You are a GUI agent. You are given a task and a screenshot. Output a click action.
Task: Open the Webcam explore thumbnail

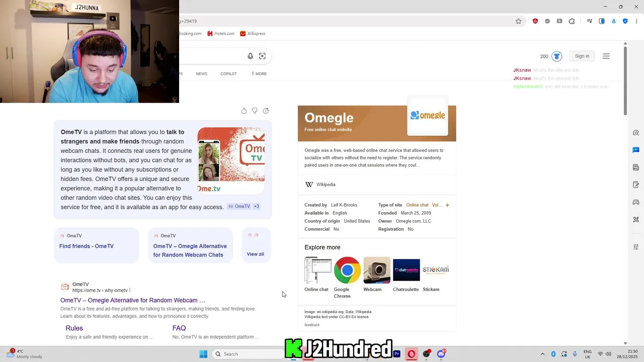pos(377,270)
